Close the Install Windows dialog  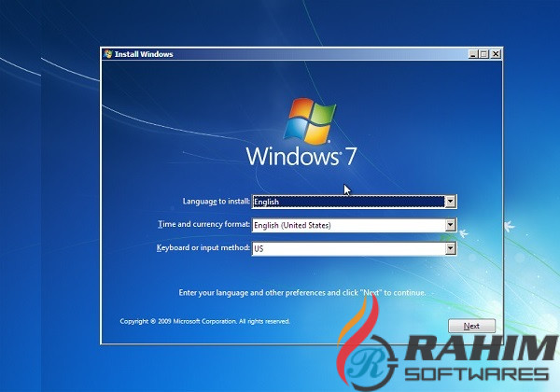click(496, 54)
